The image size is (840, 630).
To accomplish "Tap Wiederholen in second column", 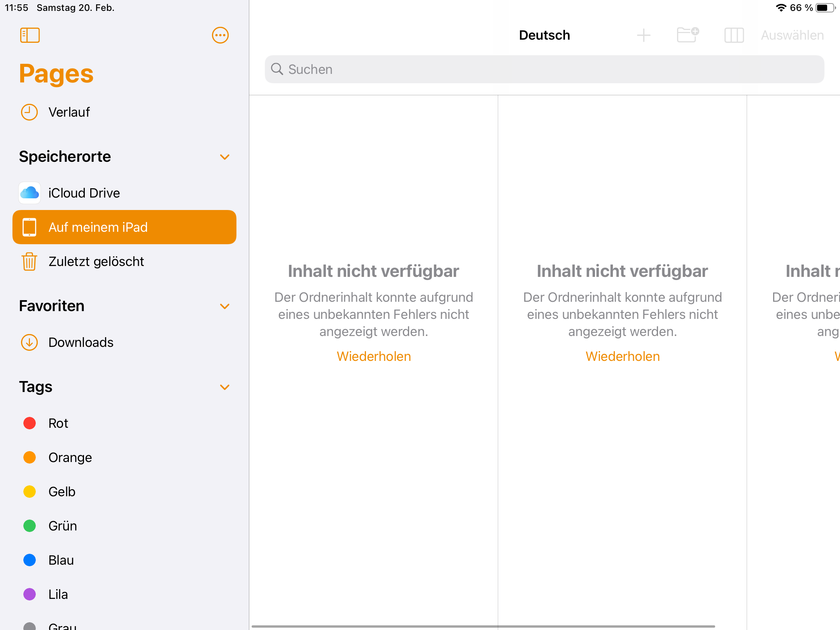I will point(623,356).
